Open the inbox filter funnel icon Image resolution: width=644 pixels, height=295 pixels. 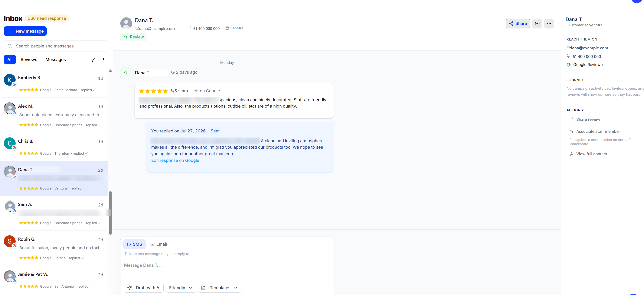click(93, 60)
